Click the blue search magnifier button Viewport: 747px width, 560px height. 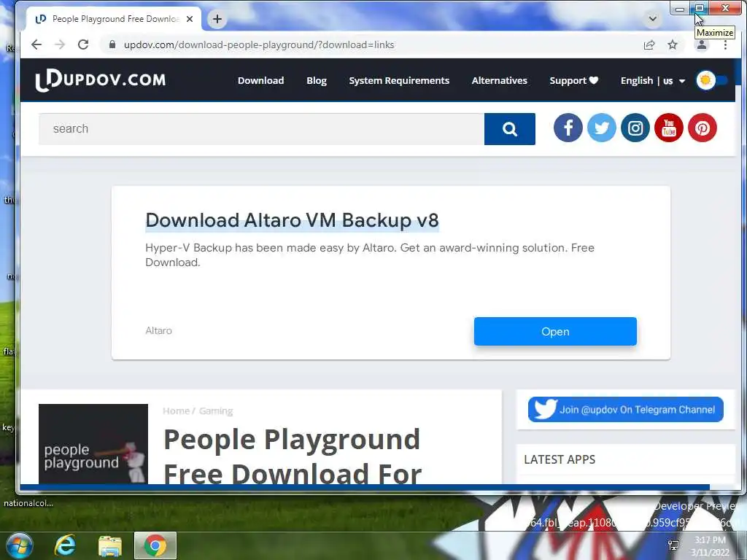pos(510,129)
